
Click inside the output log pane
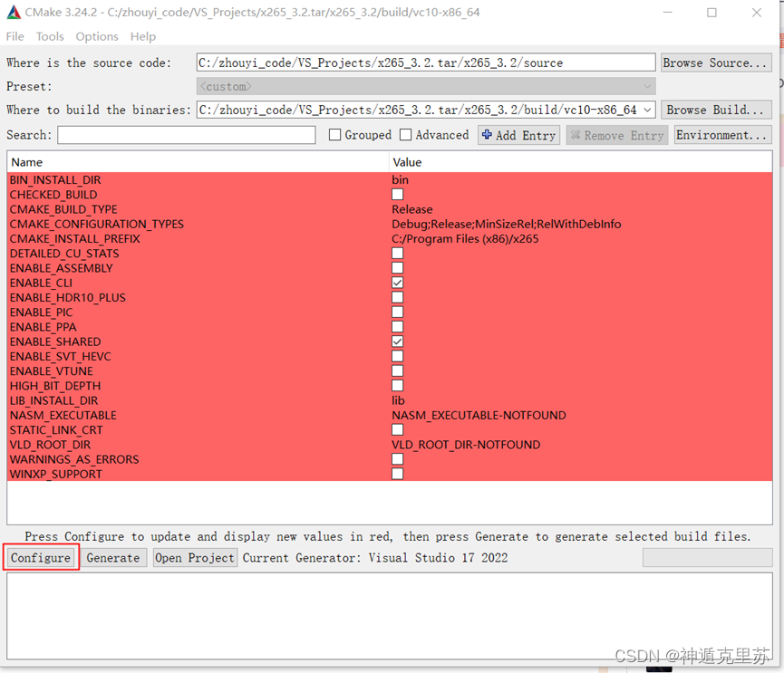click(x=390, y=616)
